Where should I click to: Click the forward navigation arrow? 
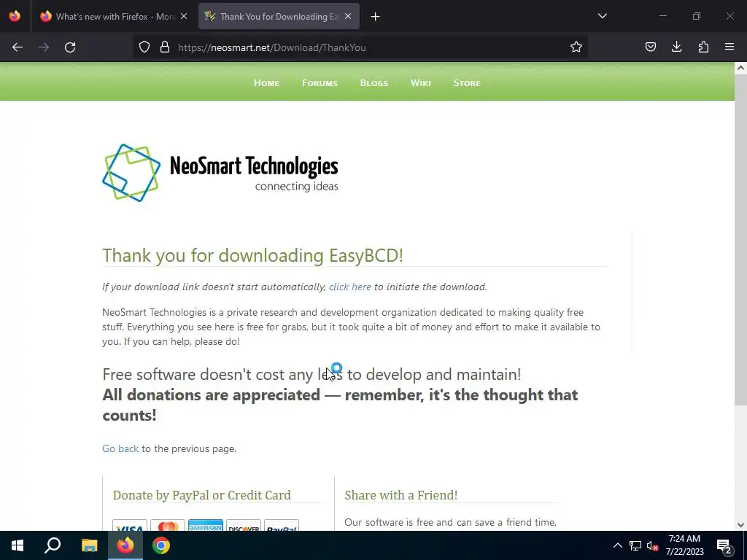(44, 47)
